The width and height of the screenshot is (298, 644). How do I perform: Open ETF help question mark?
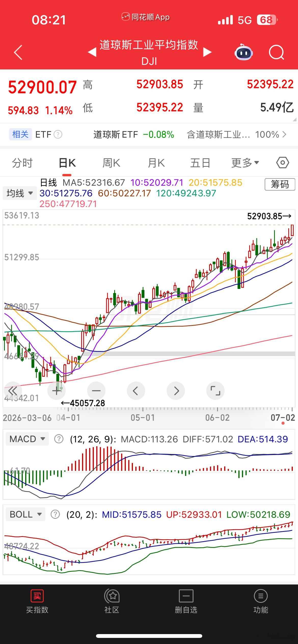(58, 134)
